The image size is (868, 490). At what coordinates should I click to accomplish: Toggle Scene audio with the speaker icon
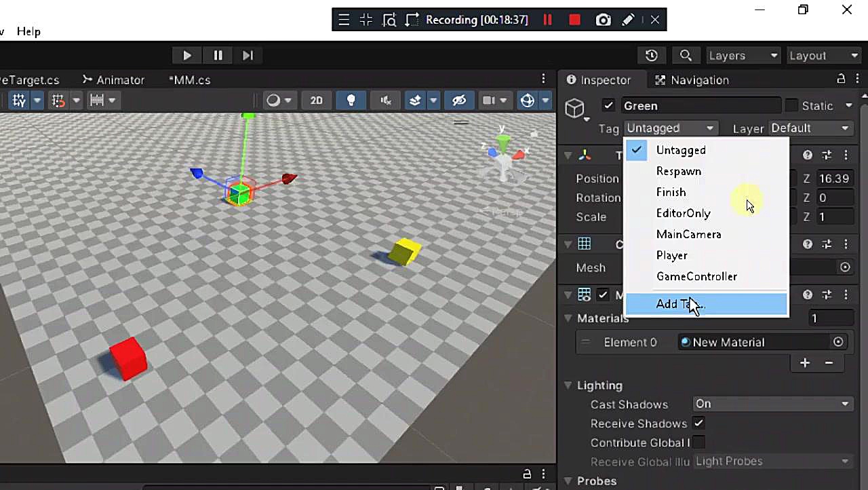(386, 100)
